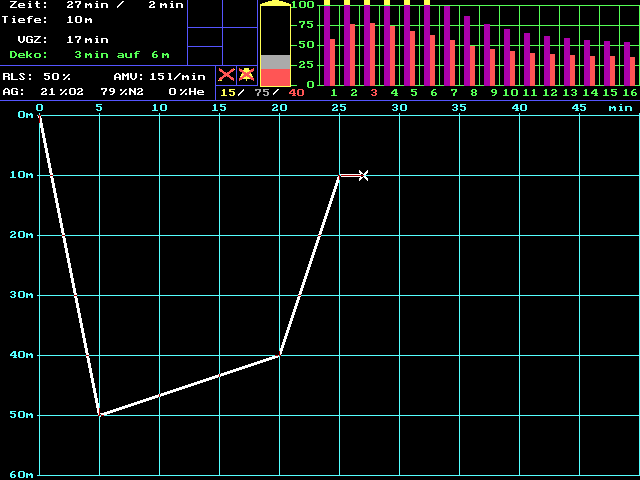
Task: Click the 79 %N2 gas value
Action: pyautogui.click(x=122, y=91)
